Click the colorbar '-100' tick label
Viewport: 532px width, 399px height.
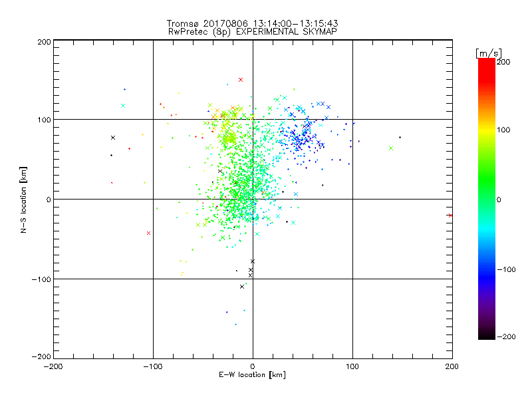click(x=506, y=269)
